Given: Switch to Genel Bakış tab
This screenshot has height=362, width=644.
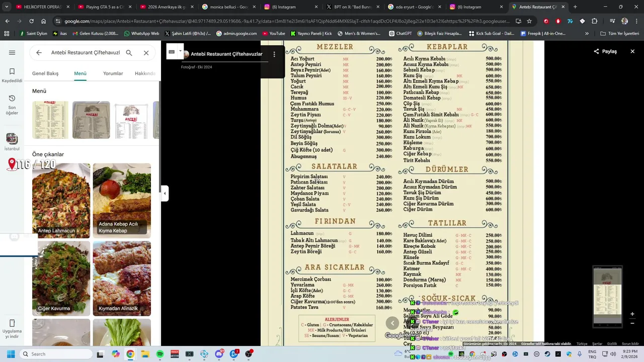Looking at the screenshot, I should 45,73.
